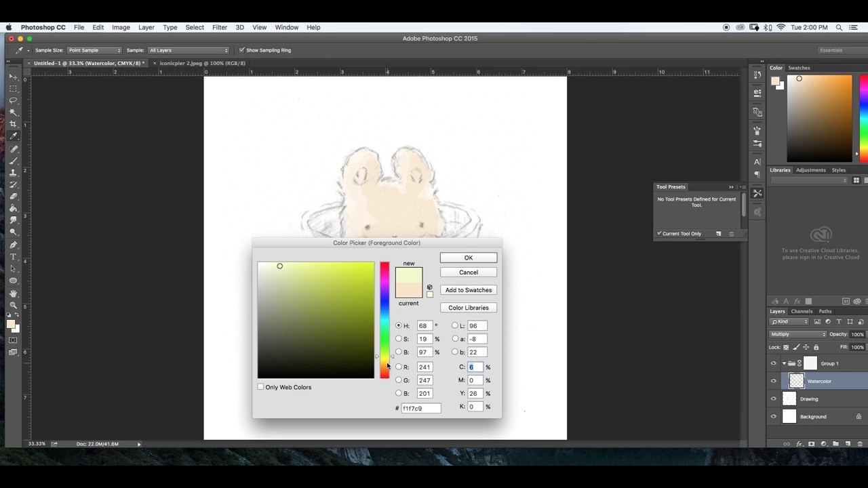The width and height of the screenshot is (868, 488).
Task: Enable Only Web Colors checkbox
Action: click(x=260, y=387)
